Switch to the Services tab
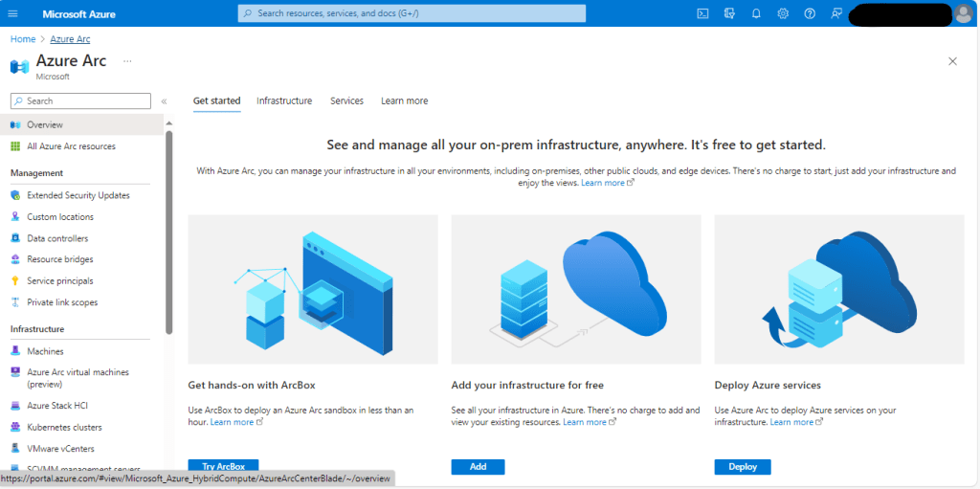Viewport: 980px width, 489px height. (346, 100)
